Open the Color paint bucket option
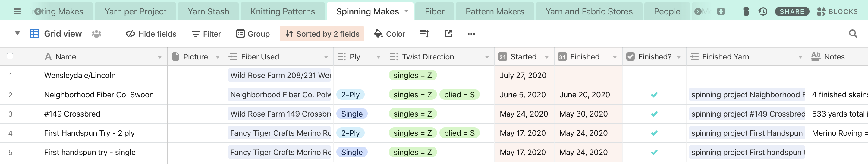The image size is (868, 164). (x=389, y=34)
